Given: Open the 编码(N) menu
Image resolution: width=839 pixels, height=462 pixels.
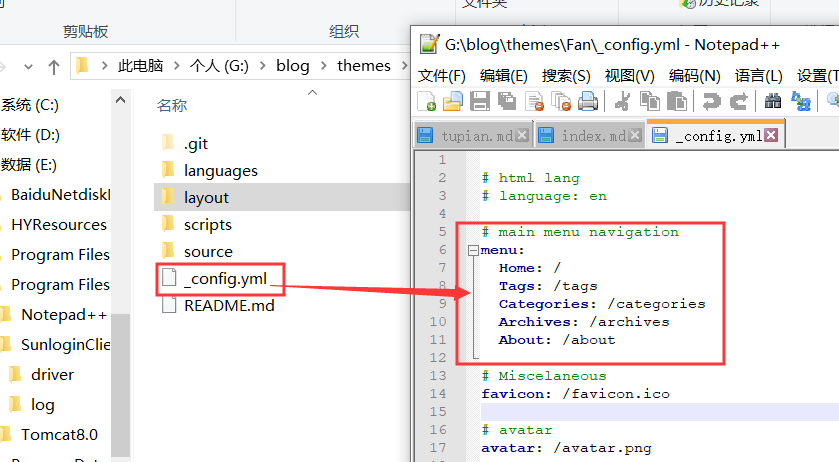Looking at the screenshot, I should (x=695, y=75).
